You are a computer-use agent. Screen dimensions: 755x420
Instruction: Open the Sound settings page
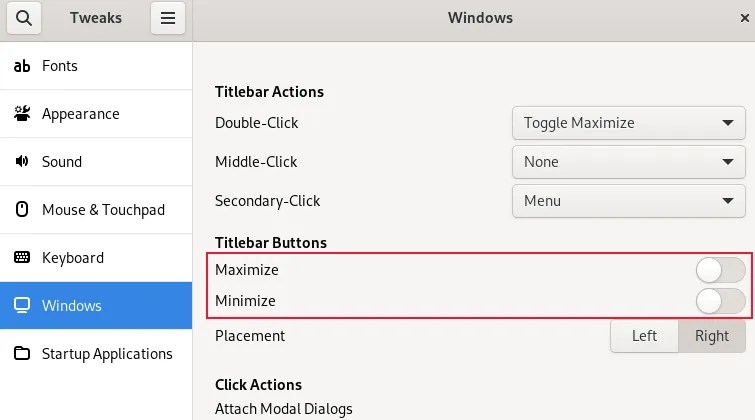coord(62,162)
